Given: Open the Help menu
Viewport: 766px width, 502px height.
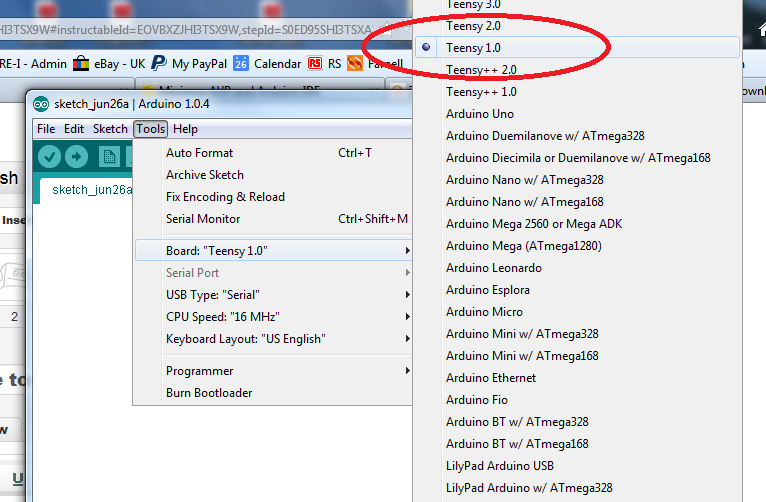Looking at the screenshot, I should (185, 129).
